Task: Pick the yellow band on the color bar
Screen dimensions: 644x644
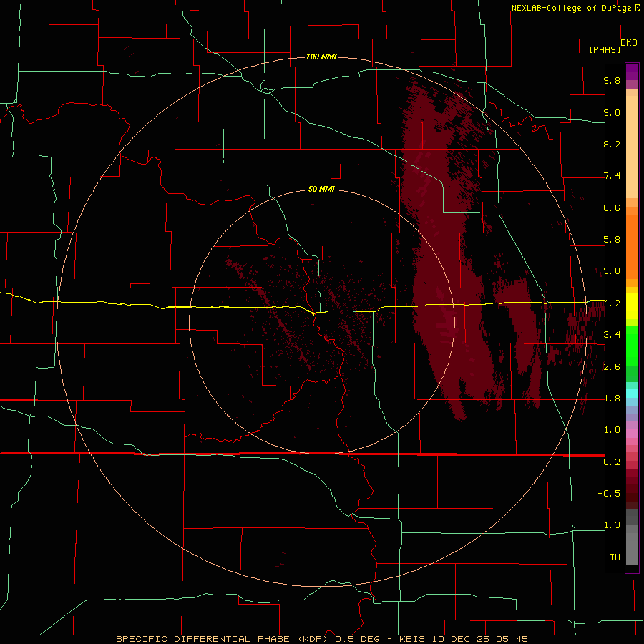Action: tap(632, 306)
